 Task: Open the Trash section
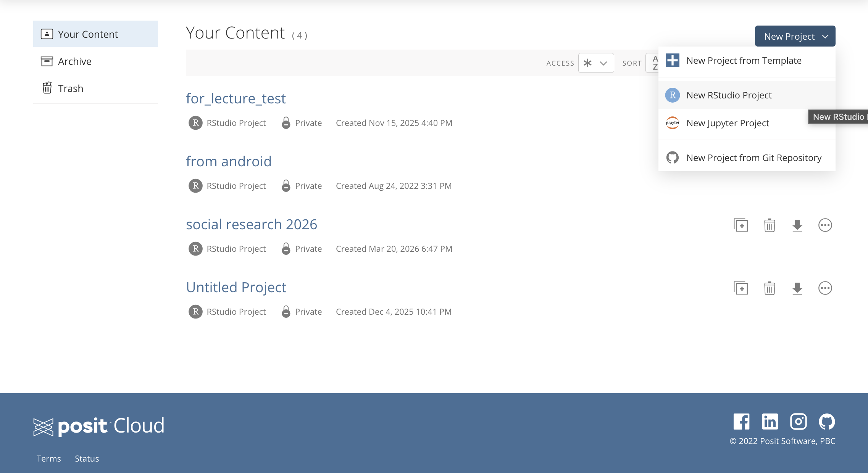[70, 88]
